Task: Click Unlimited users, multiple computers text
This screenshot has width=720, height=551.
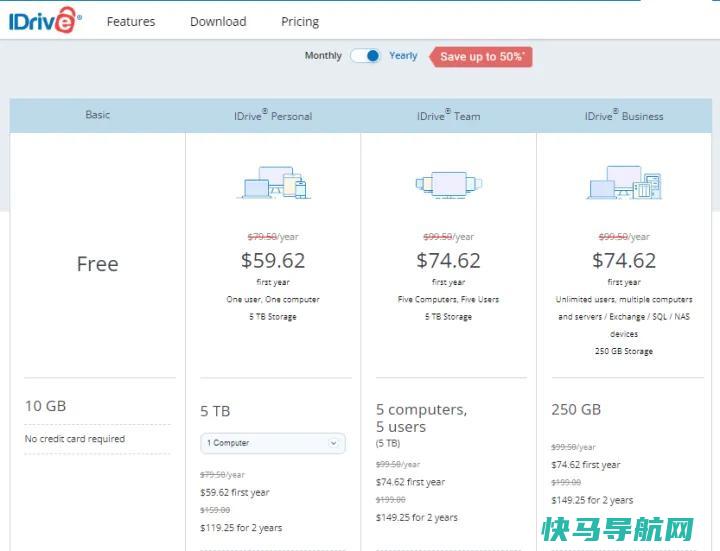Action: pyautogui.click(x=624, y=299)
